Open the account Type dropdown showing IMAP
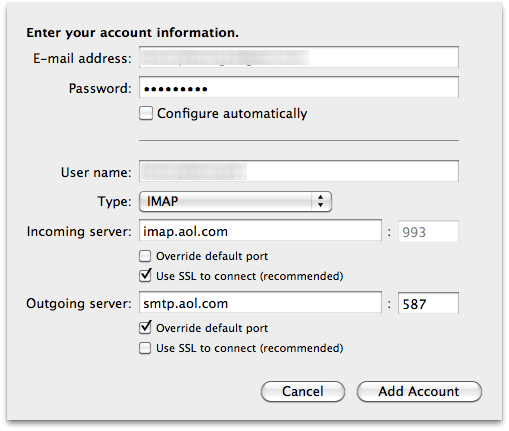This screenshot has width=509, height=431. click(235, 201)
